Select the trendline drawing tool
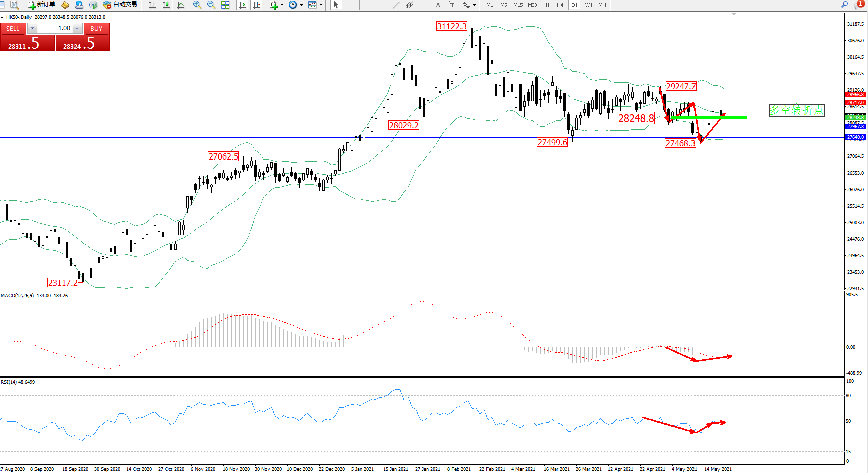This screenshot has width=868, height=473. 396,5
